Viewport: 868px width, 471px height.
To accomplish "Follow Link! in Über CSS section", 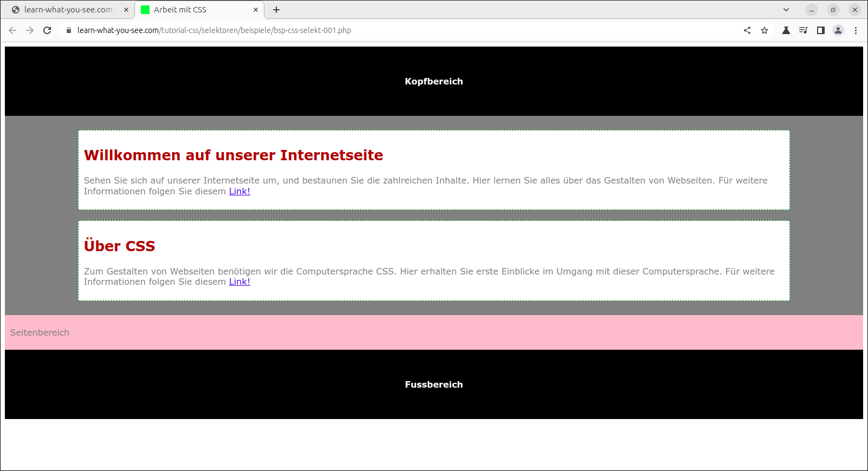I will coord(239,282).
